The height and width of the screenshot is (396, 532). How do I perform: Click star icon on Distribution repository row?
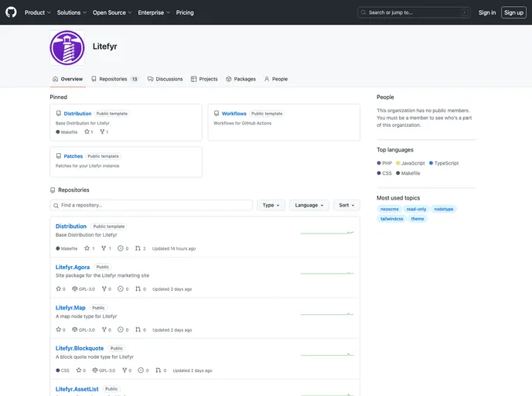click(x=87, y=248)
